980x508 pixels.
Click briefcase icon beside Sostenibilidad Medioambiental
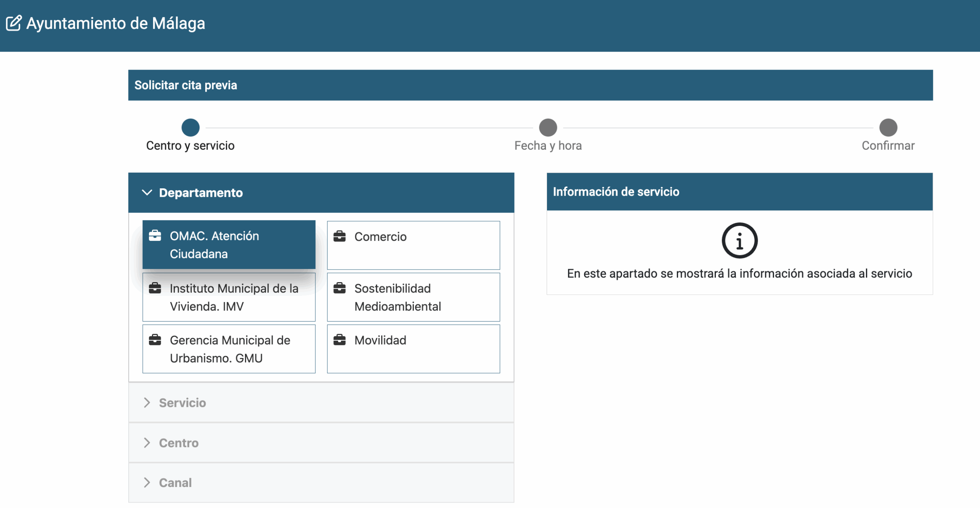click(x=339, y=288)
